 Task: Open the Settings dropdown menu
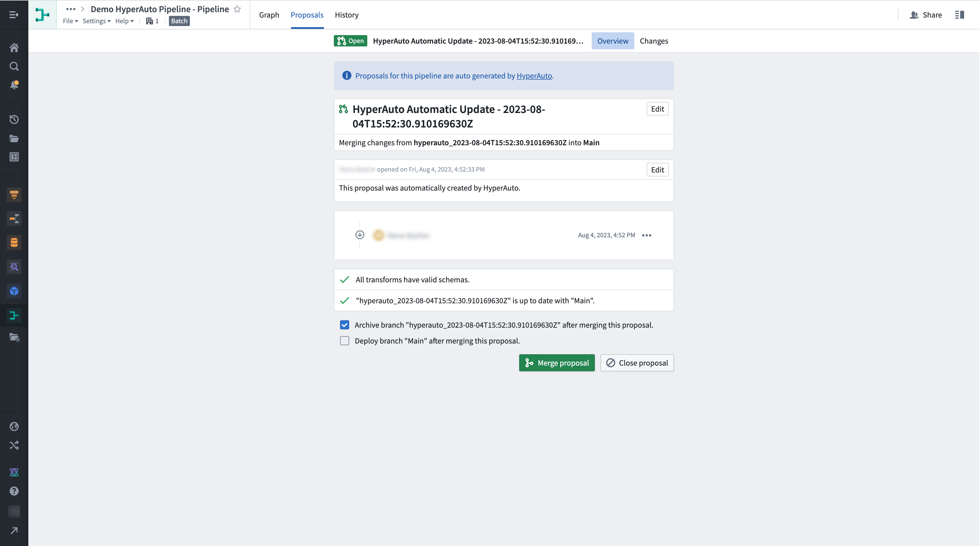[x=97, y=21]
